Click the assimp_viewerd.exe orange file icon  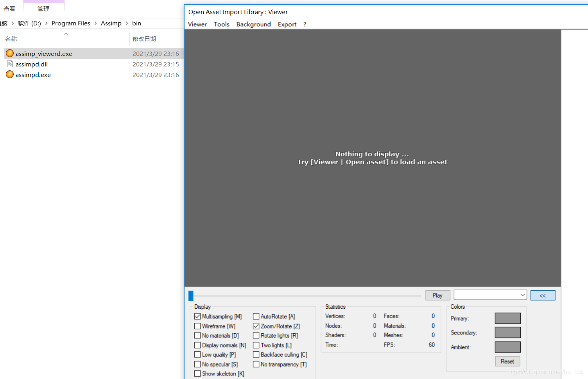tap(10, 54)
